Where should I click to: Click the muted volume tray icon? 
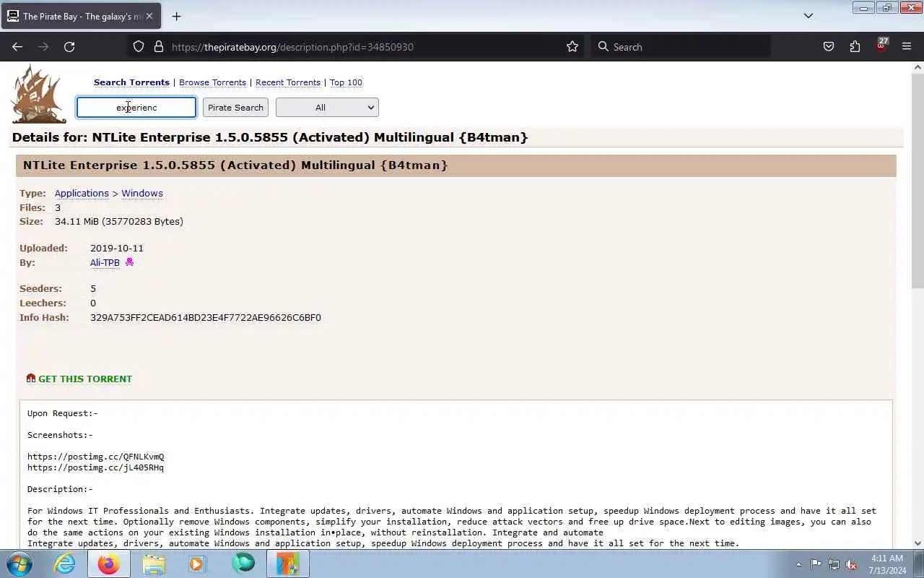(x=852, y=564)
